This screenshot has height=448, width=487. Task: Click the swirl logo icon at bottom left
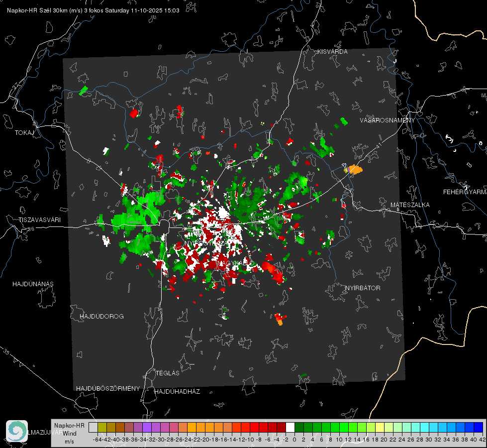pyautogui.click(x=17, y=431)
